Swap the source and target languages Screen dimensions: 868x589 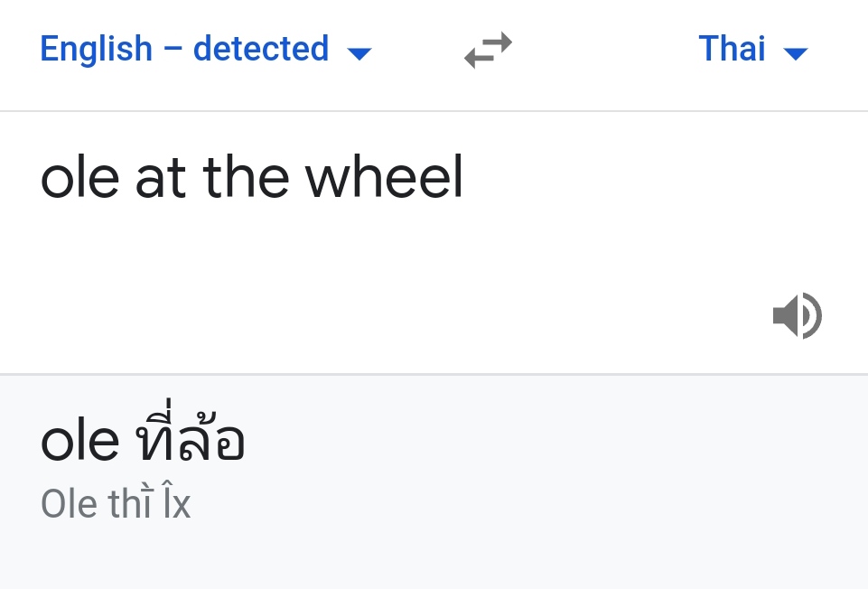pyautogui.click(x=488, y=50)
